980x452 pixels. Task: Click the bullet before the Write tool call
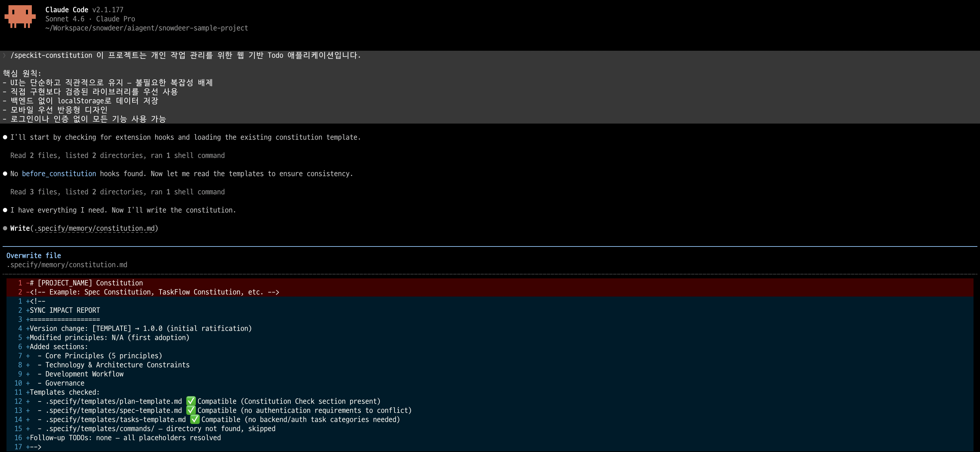(x=5, y=229)
